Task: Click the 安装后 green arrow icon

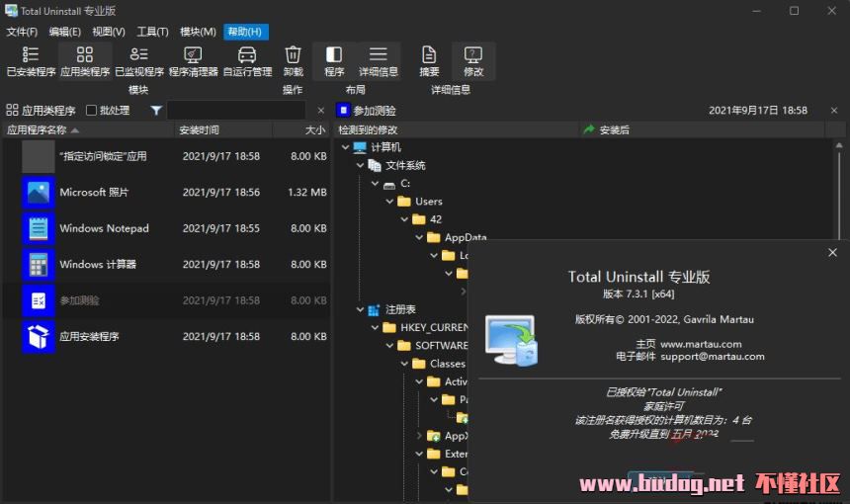Action: (x=589, y=129)
